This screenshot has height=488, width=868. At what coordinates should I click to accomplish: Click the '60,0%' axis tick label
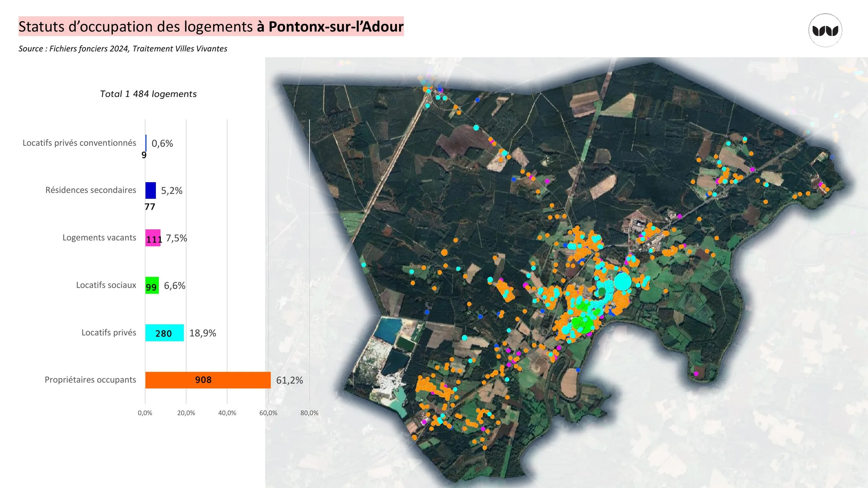click(268, 413)
